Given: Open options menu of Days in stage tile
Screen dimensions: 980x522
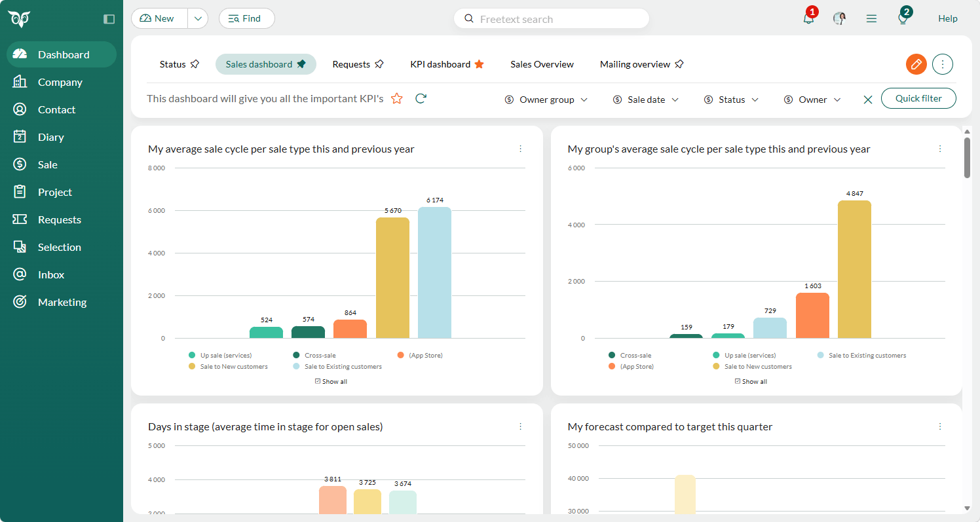Looking at the screenshot, I should pos(521,426).
